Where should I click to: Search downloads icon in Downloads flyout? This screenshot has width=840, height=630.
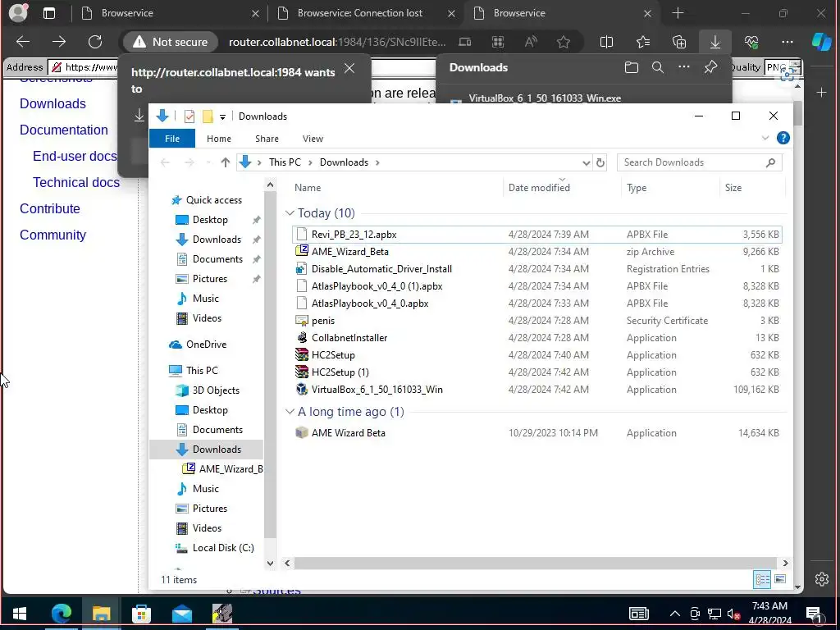pos(658,67)
